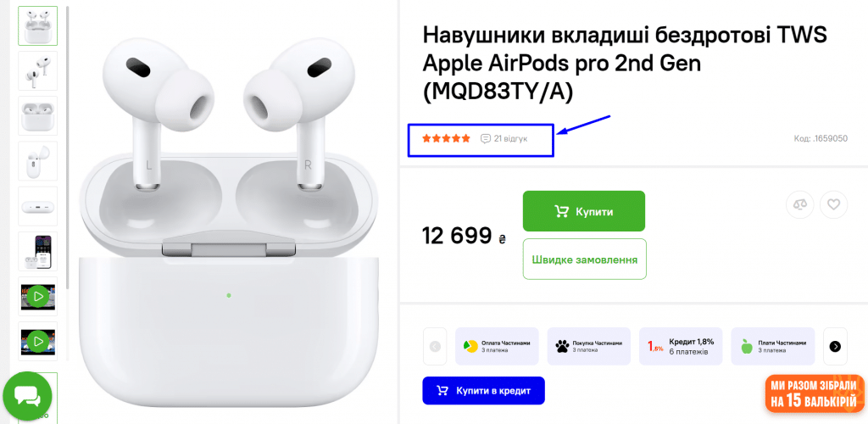Show previous payment options with left arrow

pyautogui.click(x=435, y=347)
